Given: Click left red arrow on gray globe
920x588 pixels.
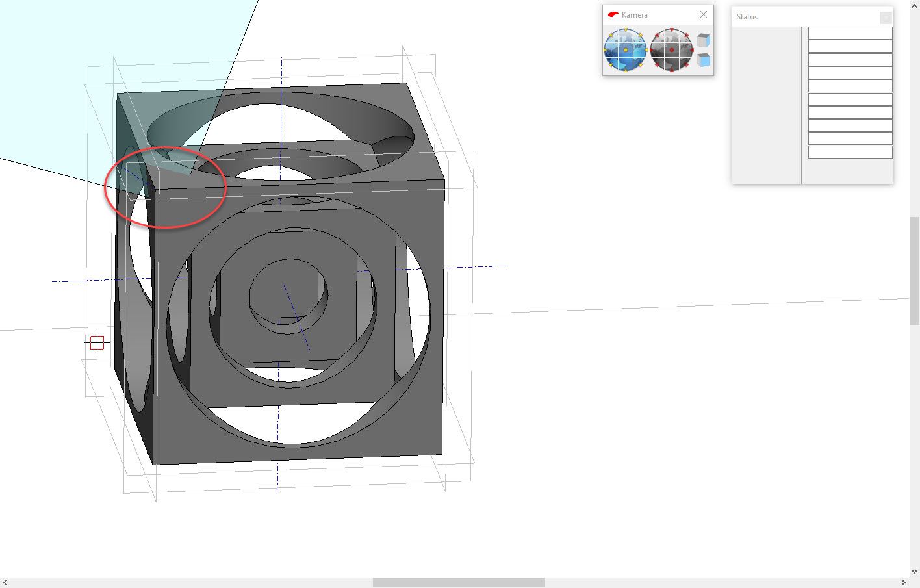Looking at the screenshot, I should coord(651,50).
